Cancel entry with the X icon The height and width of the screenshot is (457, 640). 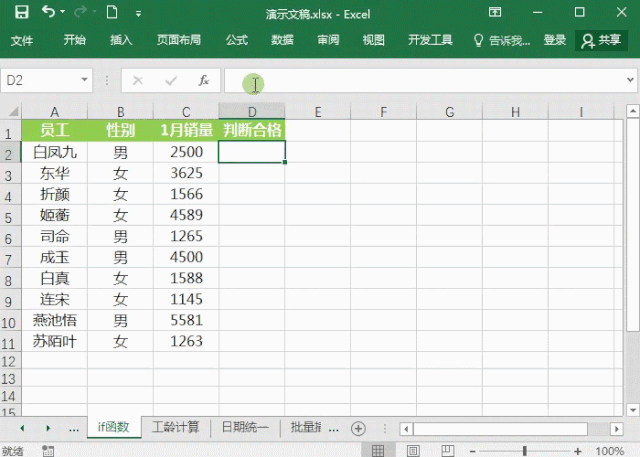138,80
